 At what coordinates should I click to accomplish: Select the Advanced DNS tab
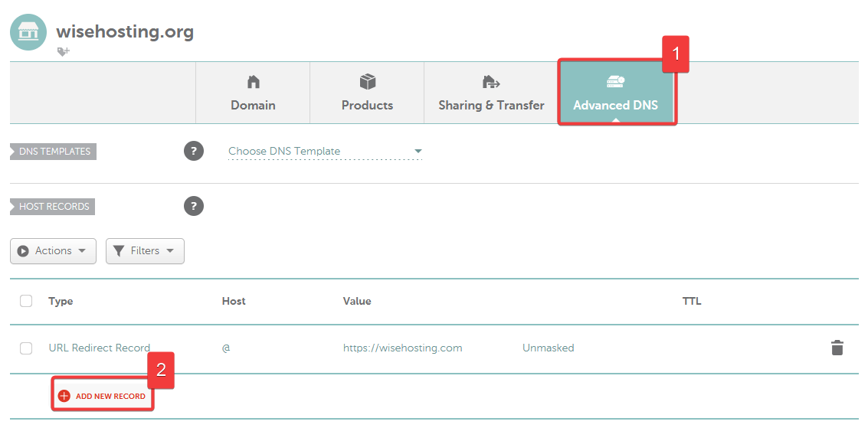coord(616,93)
